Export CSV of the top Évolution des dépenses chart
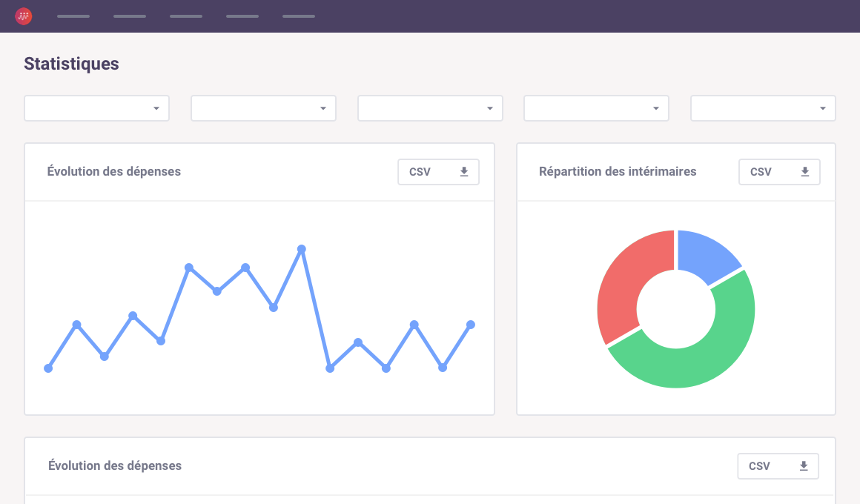This screenshot has height=504, width=860. click(438, 172)
